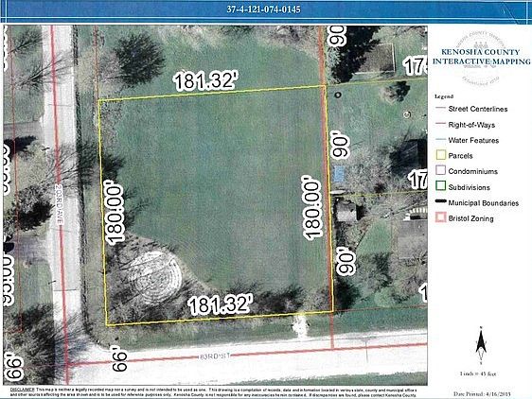Screen dimensions: 532x399
Task: Click the parcel number 37-4-121-074-0145 title
Action: click(263, 9)
